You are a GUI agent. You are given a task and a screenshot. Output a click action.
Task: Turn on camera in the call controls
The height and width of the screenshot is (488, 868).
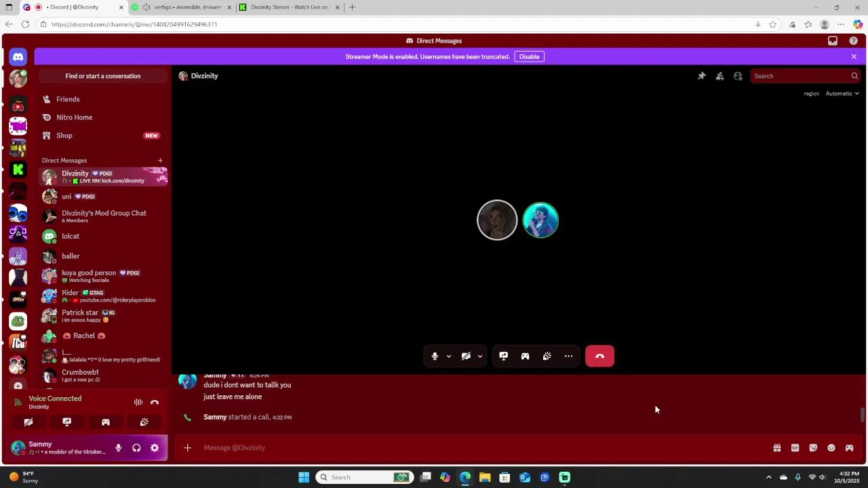pos(466,357)
